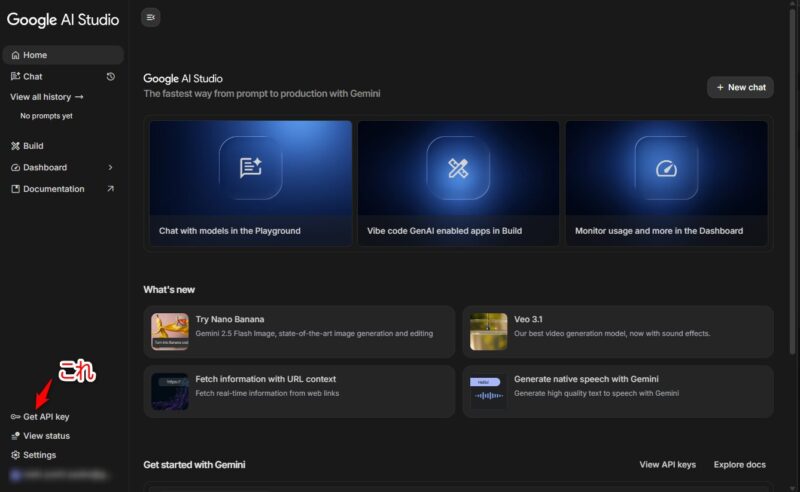Open Veo 3.1 announcement thumbnail

pyautogui.click(x=488, y=331)
